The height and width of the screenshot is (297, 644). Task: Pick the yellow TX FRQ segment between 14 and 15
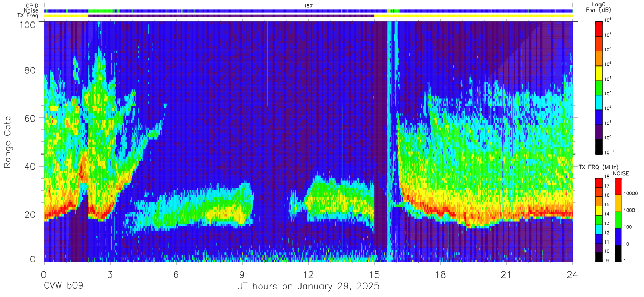[x=599, y=211]
